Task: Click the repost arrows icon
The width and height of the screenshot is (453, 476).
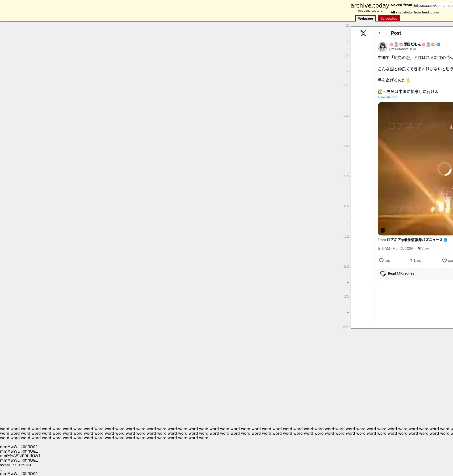Action: tap(413, 260)
